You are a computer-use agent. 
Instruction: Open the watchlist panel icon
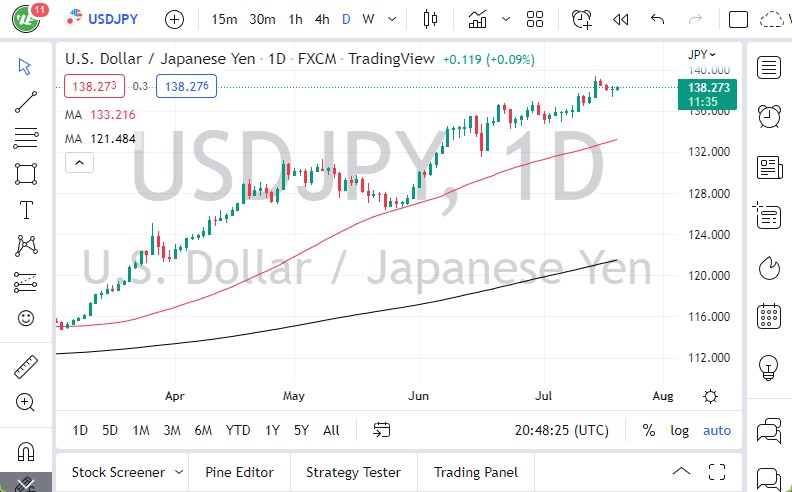[769, 67]
